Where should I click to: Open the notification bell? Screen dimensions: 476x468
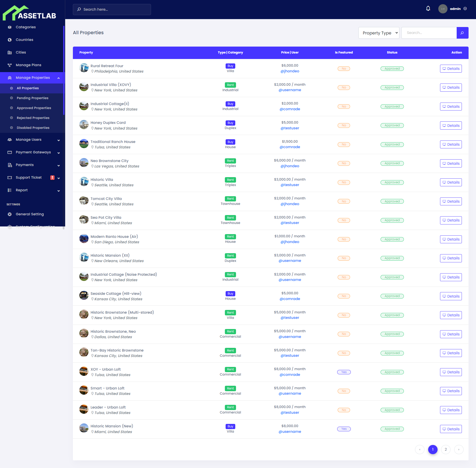428,8
